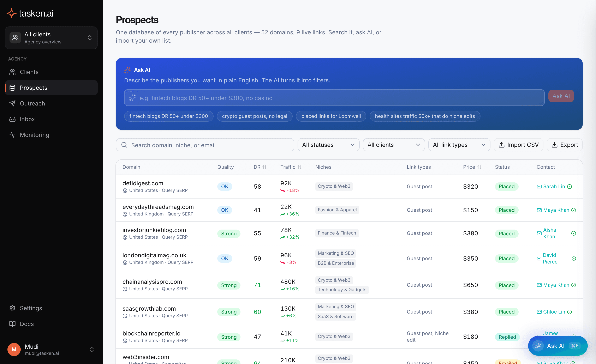Click the Import CSV button

[x=519, y=145]
